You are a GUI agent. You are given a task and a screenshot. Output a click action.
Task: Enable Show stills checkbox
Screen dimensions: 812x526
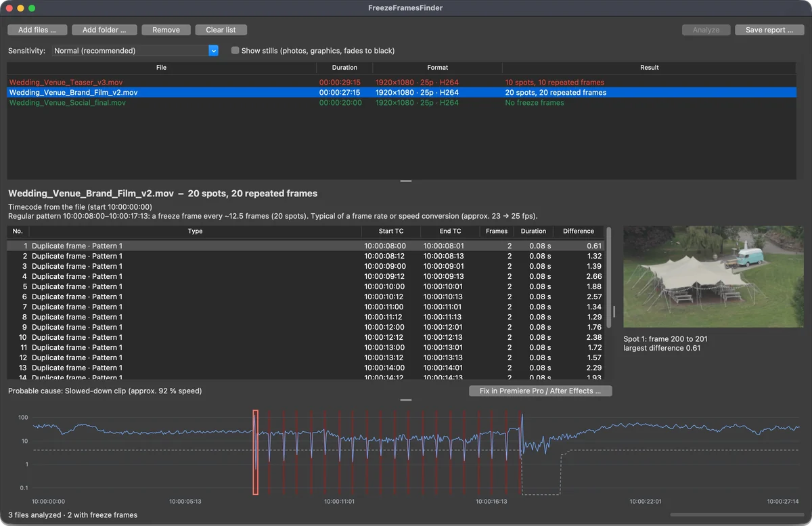click(x=235, y=51)
